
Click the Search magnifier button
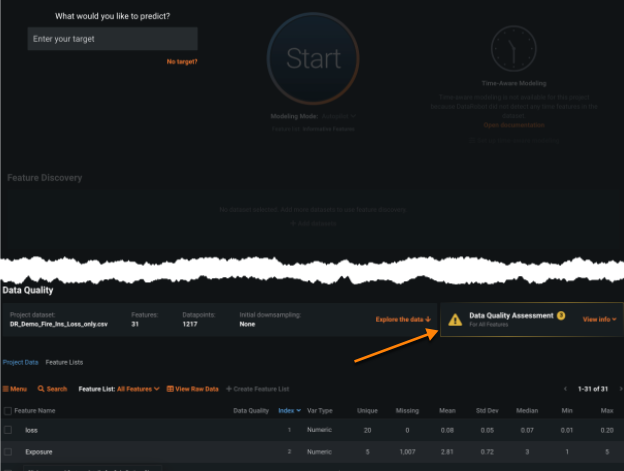coord(52,389)
